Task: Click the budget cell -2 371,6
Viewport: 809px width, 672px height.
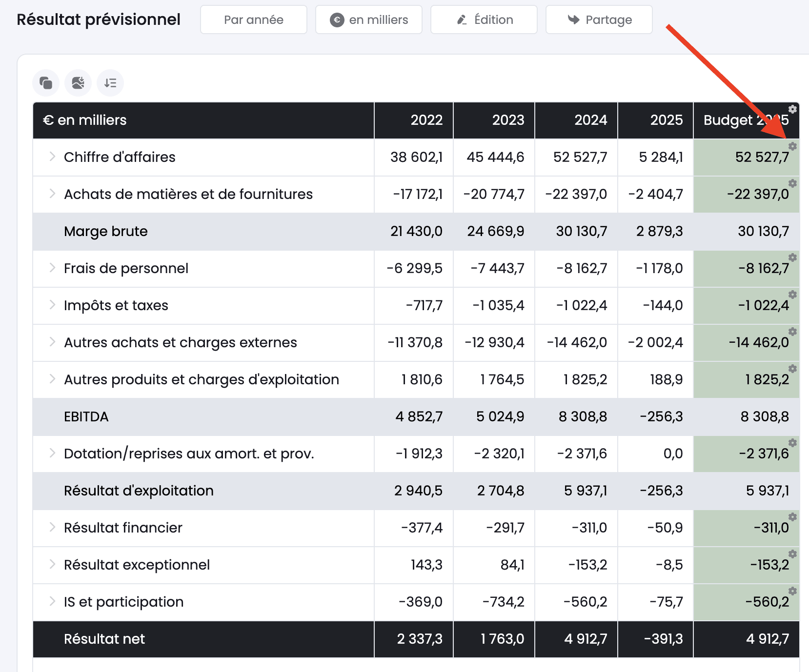Action: (x=747, y=454)
